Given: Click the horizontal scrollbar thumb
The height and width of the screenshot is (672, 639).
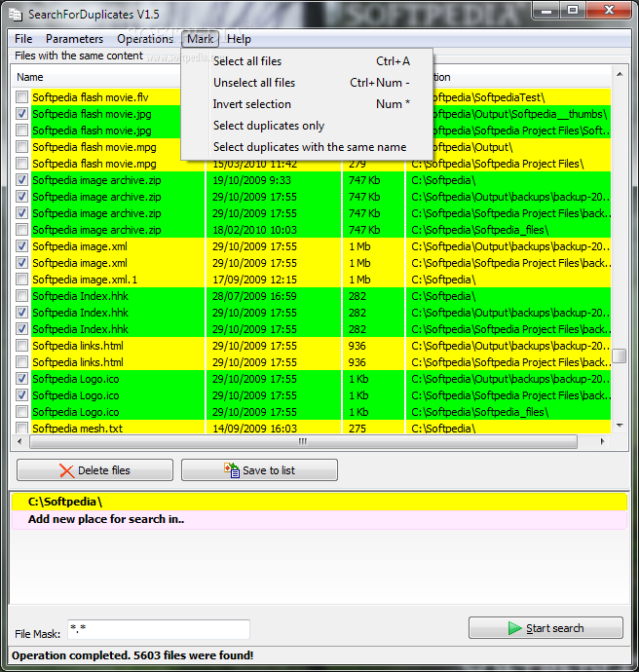Looking at the screenshot, I should pyautogui.click(x=303, y=441).
